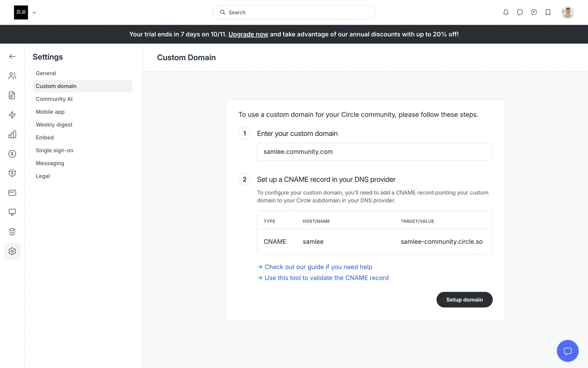Click the chat bubble direct messages icon

(520, 12)
